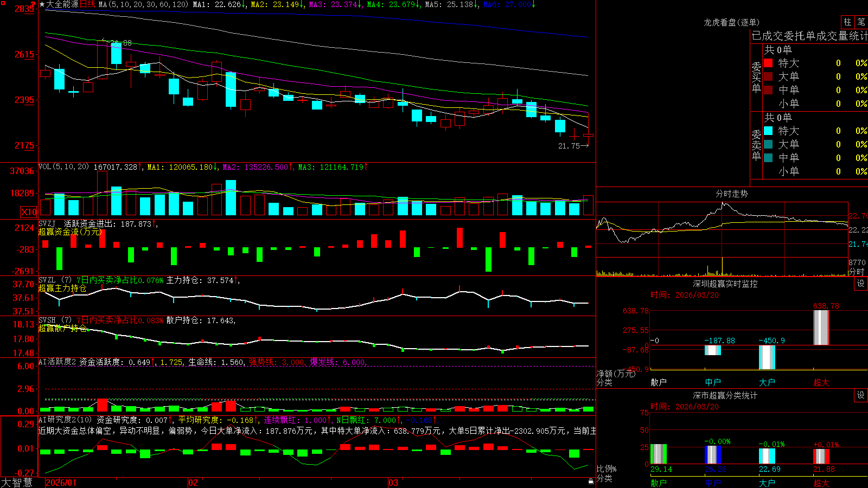
Task: Click the blue MA6: 27.000 value
Action: click(507, 4)
